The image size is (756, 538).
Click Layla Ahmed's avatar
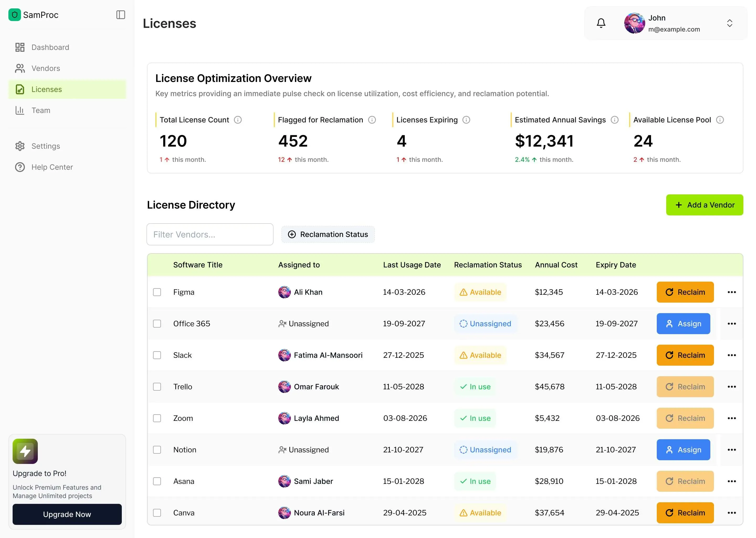point(284,418)
